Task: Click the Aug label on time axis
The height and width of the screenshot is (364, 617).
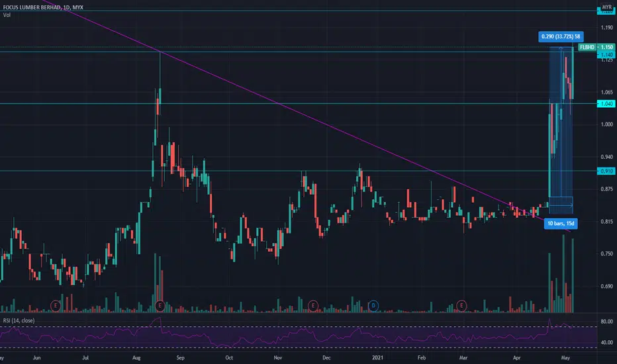Action: [136, 357]
